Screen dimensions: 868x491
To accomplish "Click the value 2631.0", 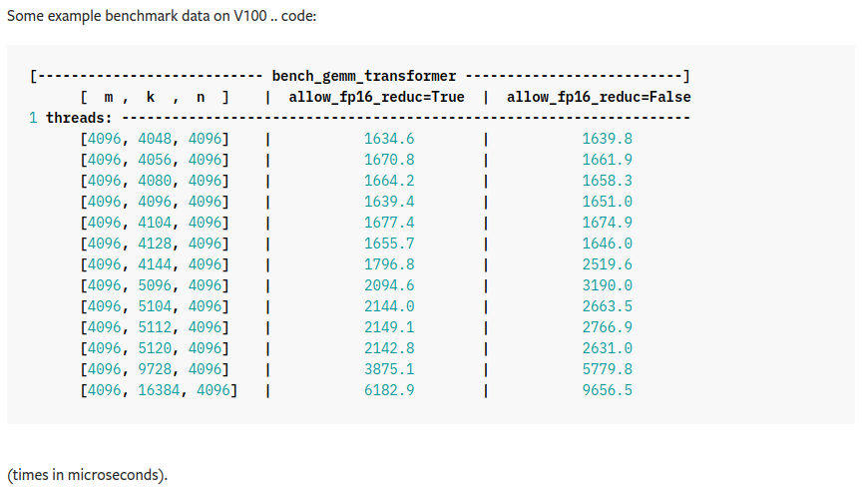I will pyautogui.click(x=608, y=349).
